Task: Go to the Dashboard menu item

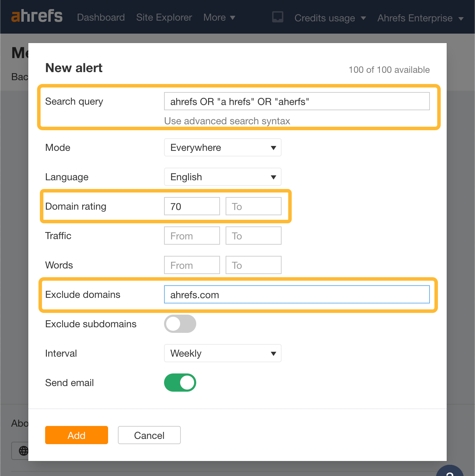Action: pyautogui.click(x=101, y=17)
